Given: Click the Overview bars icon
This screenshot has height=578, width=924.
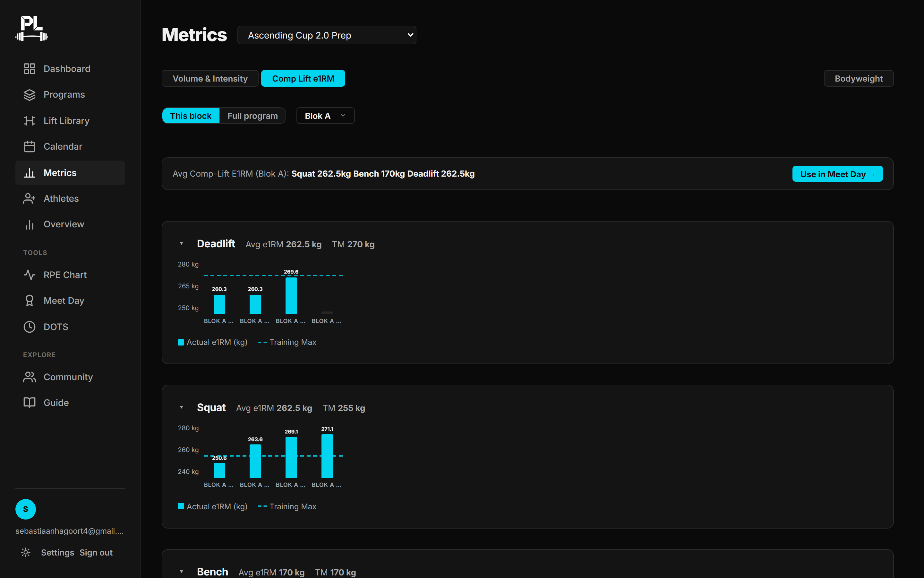Looking at the screenshot, I should pos(30,224).
